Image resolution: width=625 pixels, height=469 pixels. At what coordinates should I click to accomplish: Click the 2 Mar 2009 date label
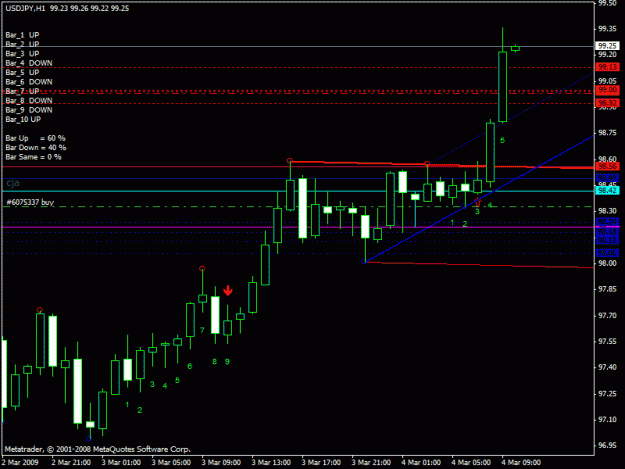(x=20, y=463)
